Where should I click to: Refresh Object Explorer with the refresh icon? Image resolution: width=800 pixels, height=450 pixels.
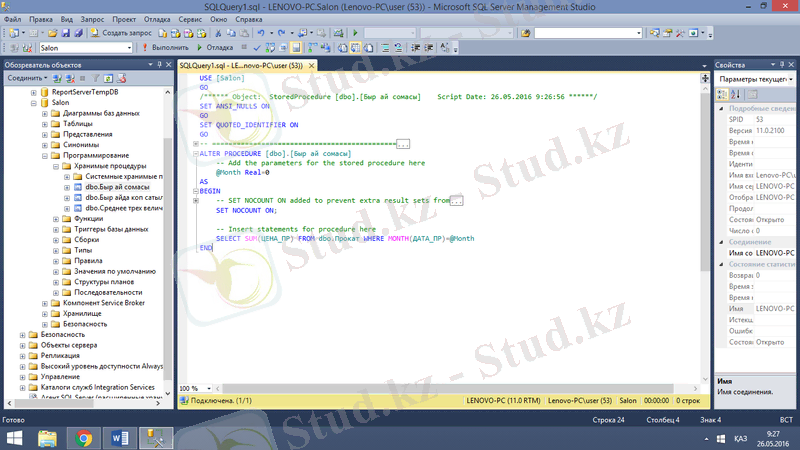point(108,79)
